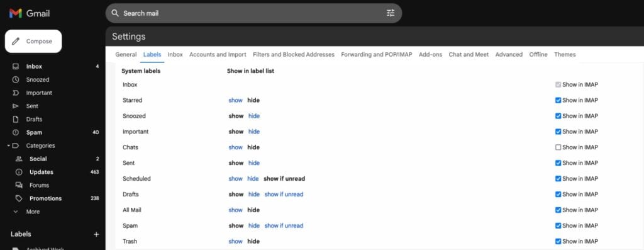
Task: Select the Labels settings tab
Action: click(x=152, y=54)
